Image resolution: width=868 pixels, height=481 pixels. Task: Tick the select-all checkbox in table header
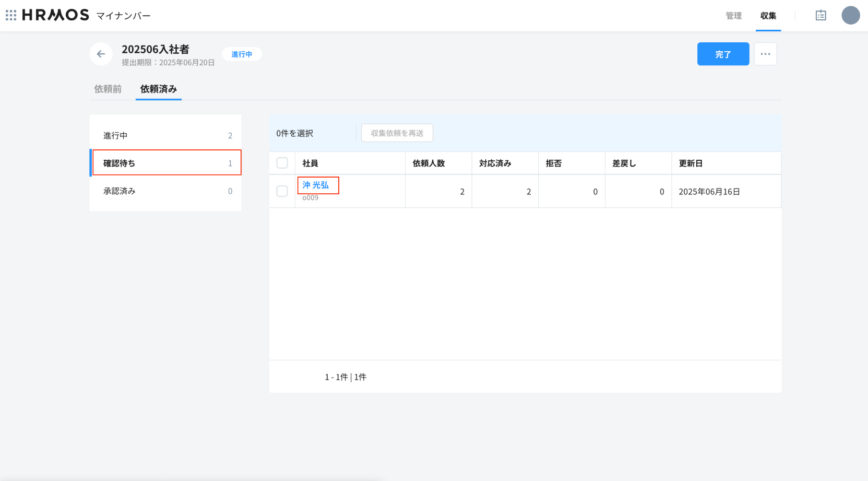282,163
